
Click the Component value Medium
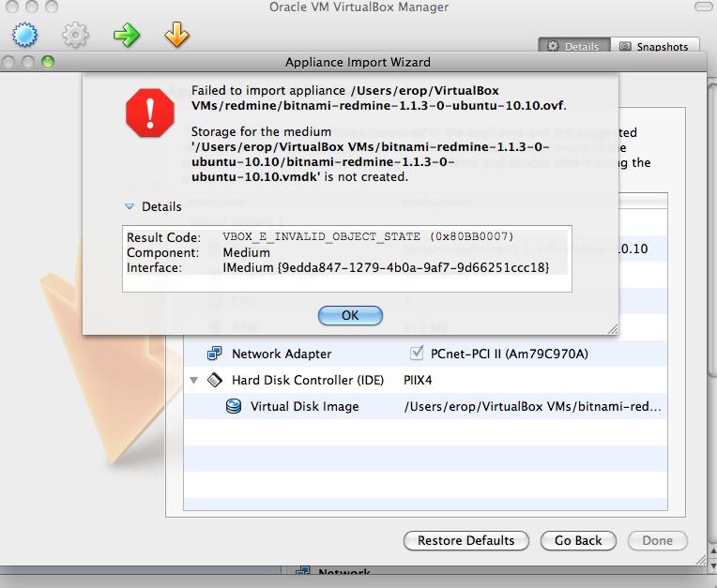click(x=247, y=252)
